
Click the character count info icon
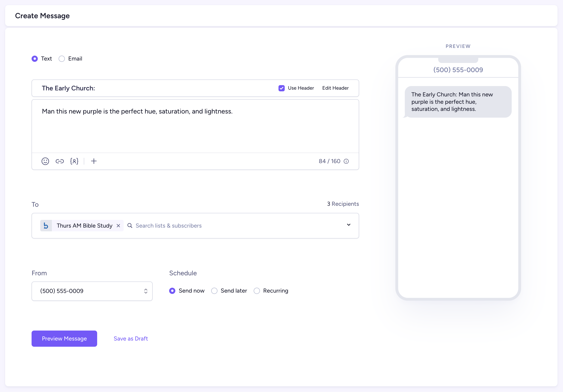(x=346, y=161)
